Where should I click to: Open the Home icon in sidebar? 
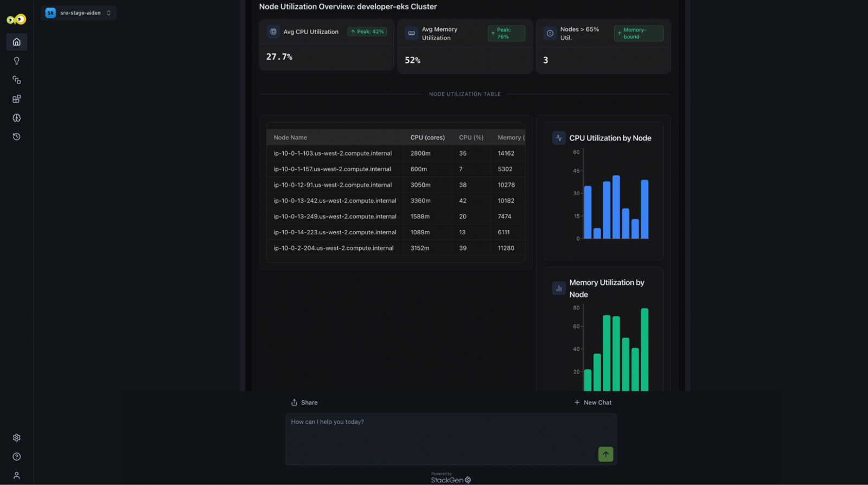[x=17, y=42]
